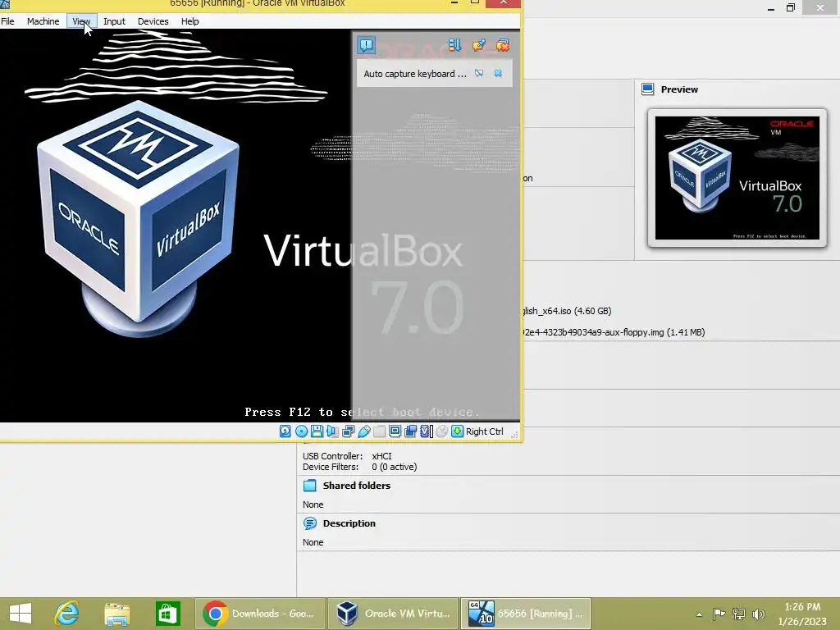Click the USB devices status icon
The width and height of the screenshot is (840, 630).
363,431
